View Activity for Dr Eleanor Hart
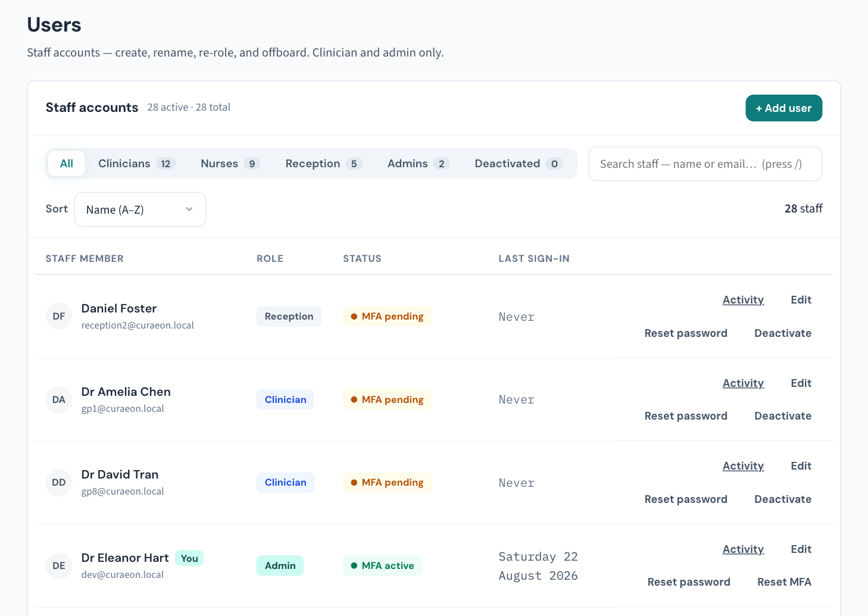The height and width of the screenshot is (616, 868). (x=743, y=549)
